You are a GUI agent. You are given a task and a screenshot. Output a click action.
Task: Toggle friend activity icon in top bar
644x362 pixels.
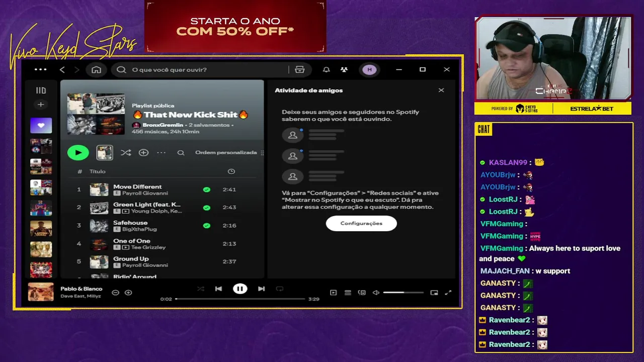344,69
